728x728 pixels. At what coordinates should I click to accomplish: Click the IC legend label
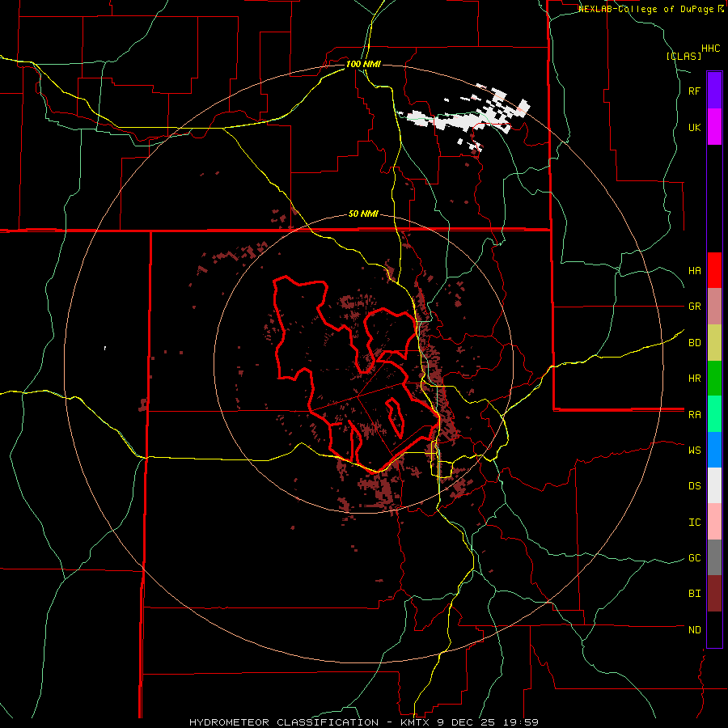(x=695, y=523)
